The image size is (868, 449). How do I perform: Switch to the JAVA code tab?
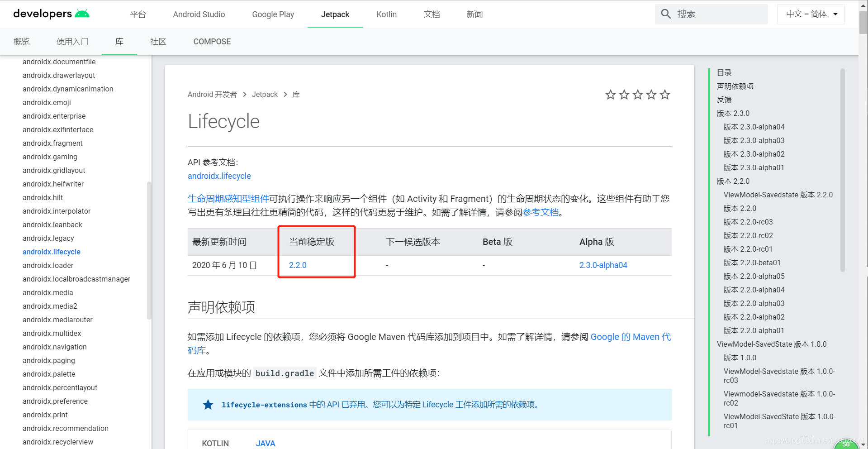point(266,443)
